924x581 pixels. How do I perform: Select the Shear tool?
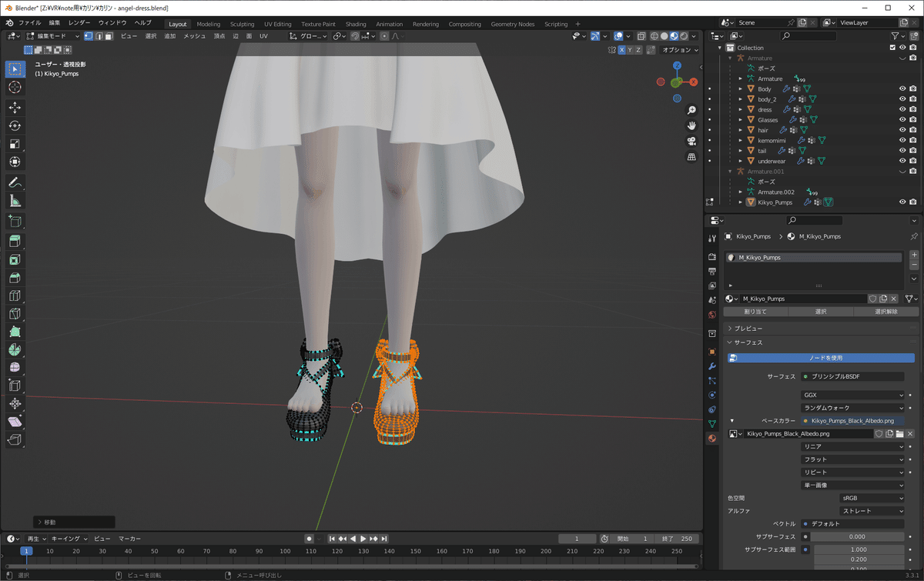pos(15,422)
